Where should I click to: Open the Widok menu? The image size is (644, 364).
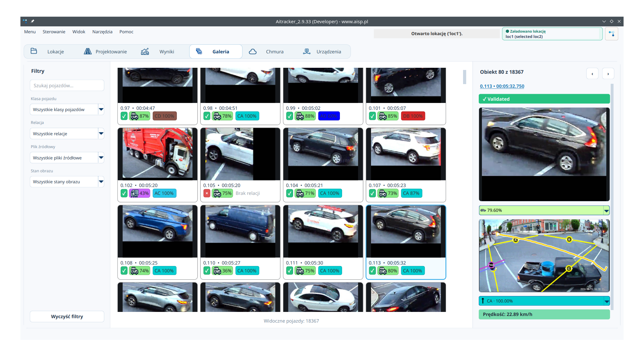pos(79,32)
